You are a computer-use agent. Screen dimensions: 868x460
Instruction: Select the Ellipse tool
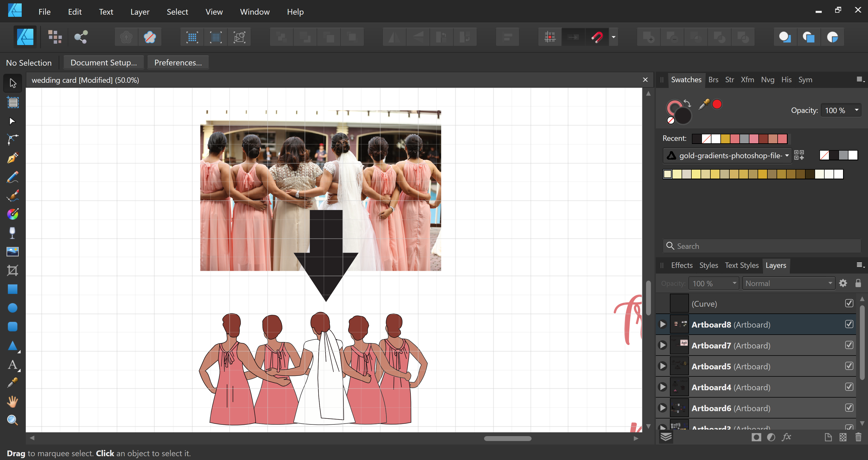pyautogui.click(x=13, y=308)
